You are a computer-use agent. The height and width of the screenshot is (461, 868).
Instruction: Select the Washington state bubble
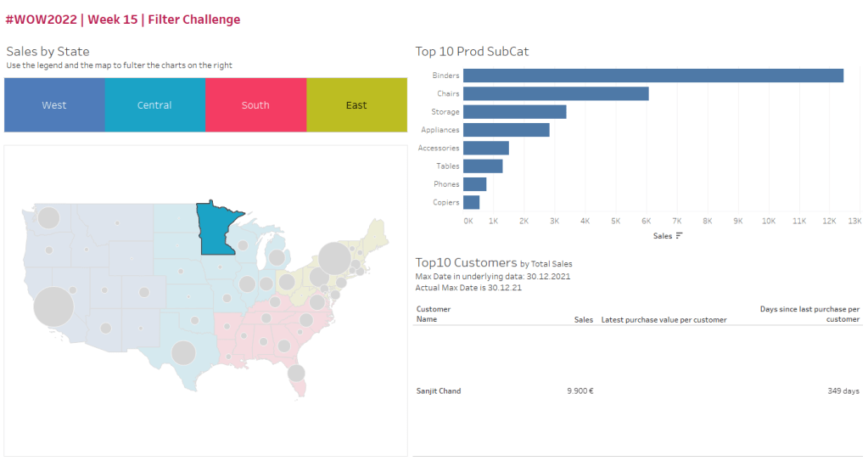48,218
